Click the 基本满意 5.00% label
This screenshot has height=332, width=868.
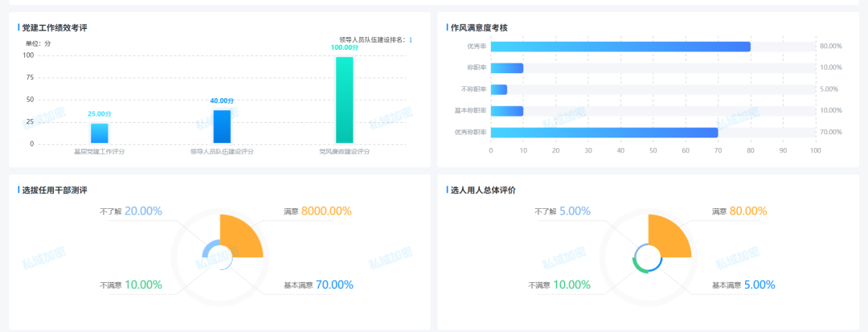pos(743,285)
